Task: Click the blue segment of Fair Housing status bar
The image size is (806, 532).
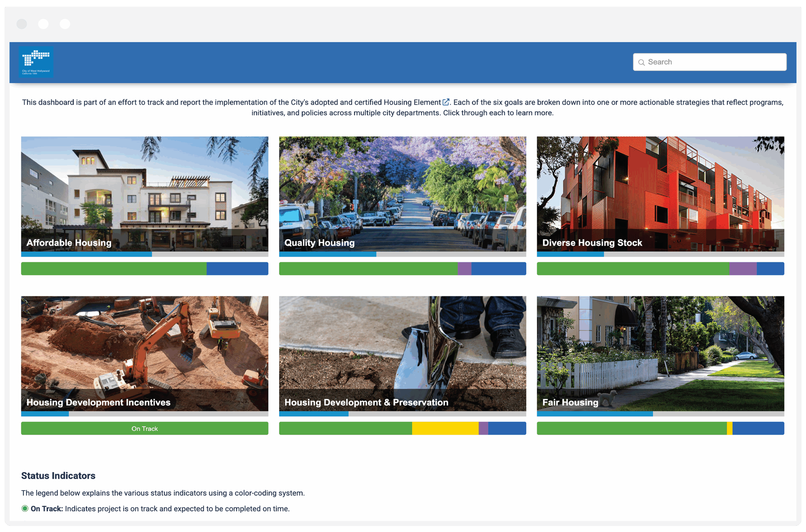Action: [x=758, y=428]
